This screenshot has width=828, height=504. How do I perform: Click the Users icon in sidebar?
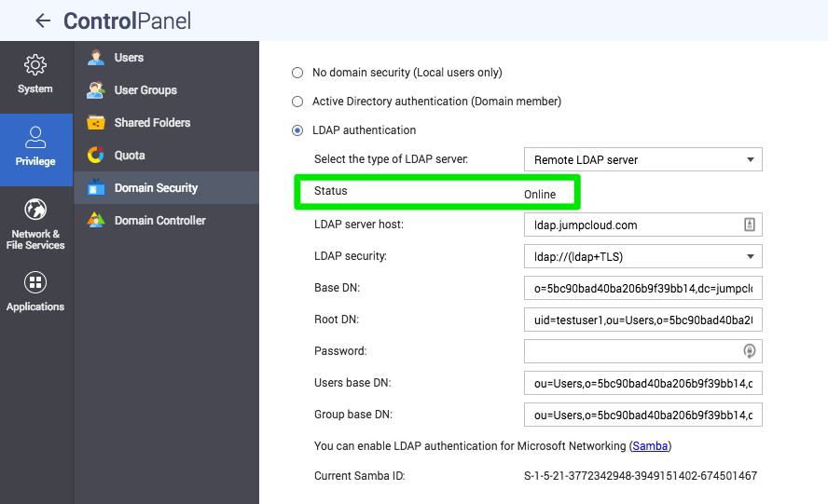point(96,58)
